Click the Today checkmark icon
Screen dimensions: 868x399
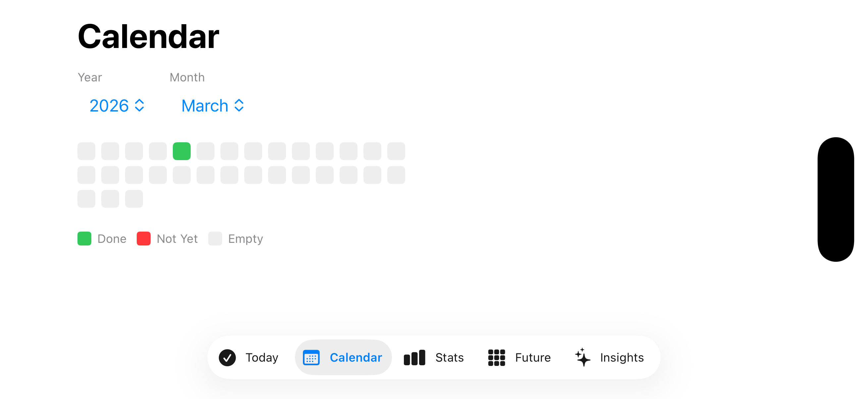click(227, 357)
